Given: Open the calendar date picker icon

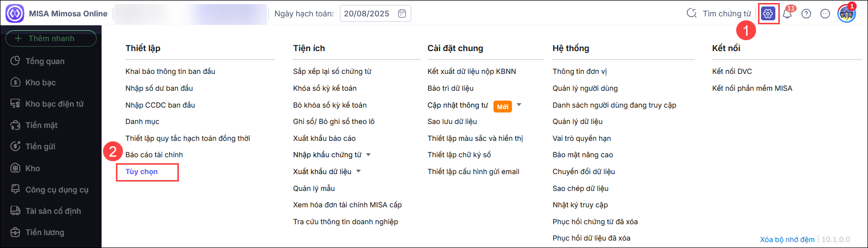Looking at the screenshot, I should [x=402, y=14].
